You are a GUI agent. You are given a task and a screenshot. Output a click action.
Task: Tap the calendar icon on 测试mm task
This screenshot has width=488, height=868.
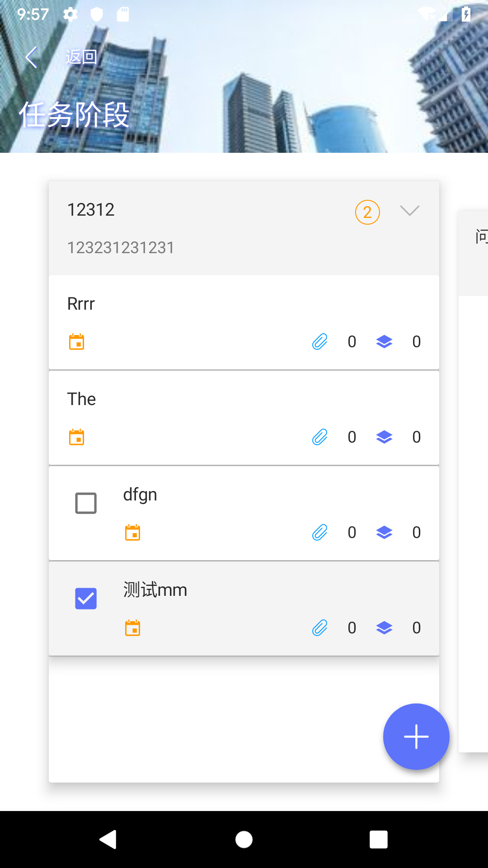click(132, 628)
